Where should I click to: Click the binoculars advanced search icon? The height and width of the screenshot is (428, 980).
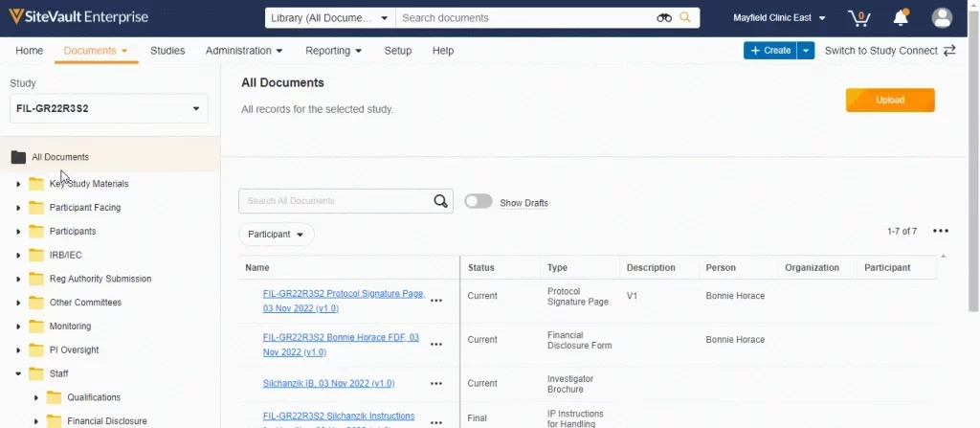[664, 18]
